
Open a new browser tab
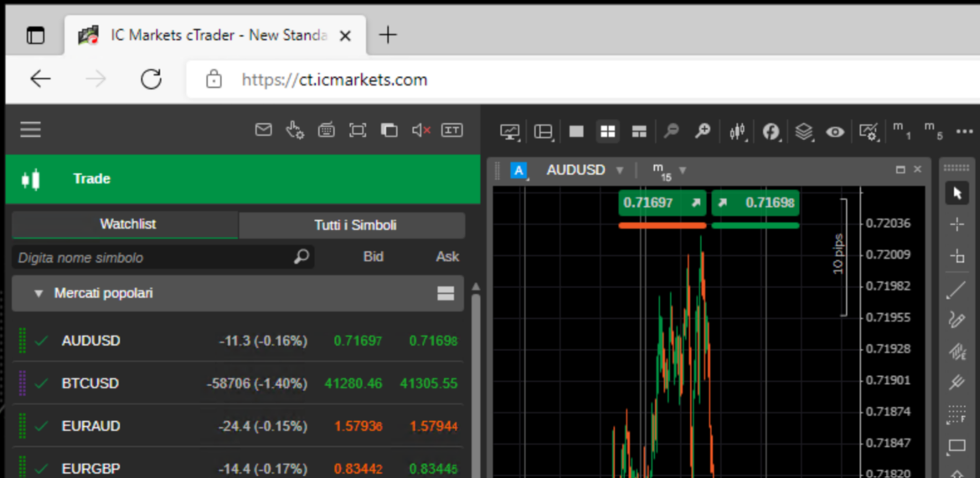388,34
